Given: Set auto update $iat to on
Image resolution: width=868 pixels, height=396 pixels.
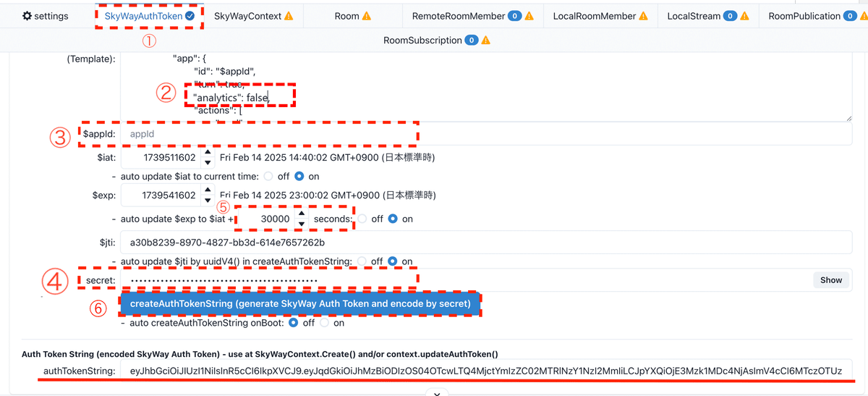Looking at the screenshot, I should (299, 176).
